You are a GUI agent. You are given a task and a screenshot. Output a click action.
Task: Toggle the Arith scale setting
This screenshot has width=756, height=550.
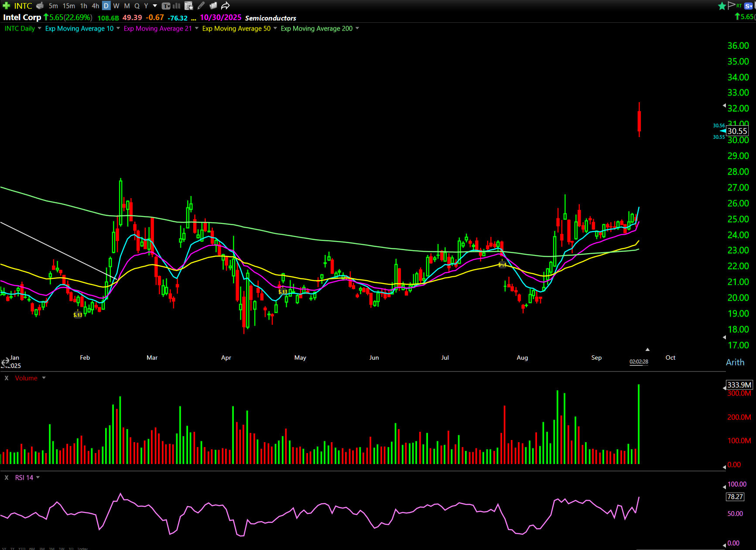tap(735, 362)
